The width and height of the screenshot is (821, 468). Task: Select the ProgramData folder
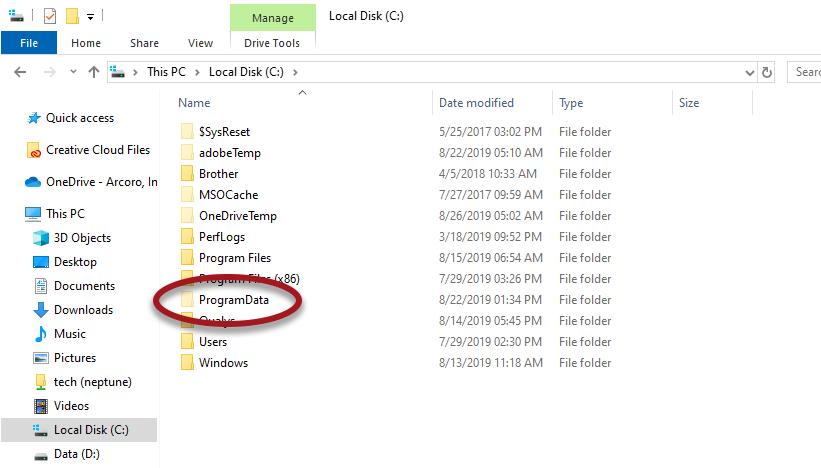(x=234, y=300)
